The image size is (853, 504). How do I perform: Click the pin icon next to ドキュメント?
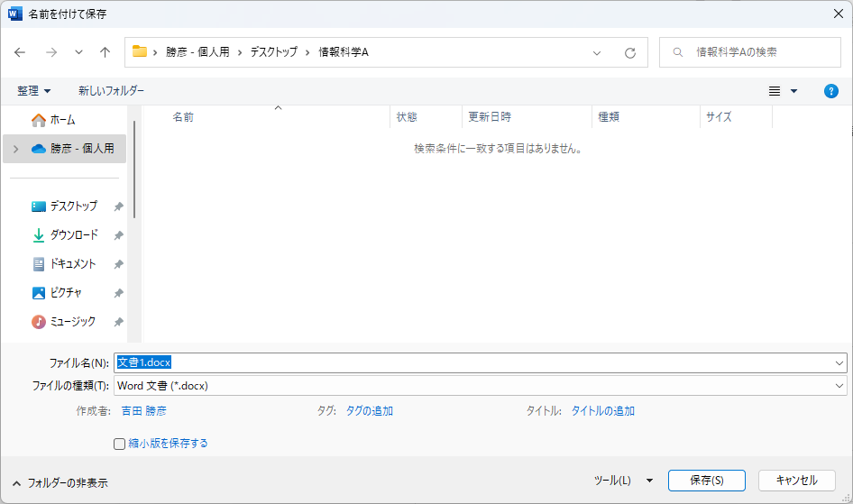[x=119, y=264]
